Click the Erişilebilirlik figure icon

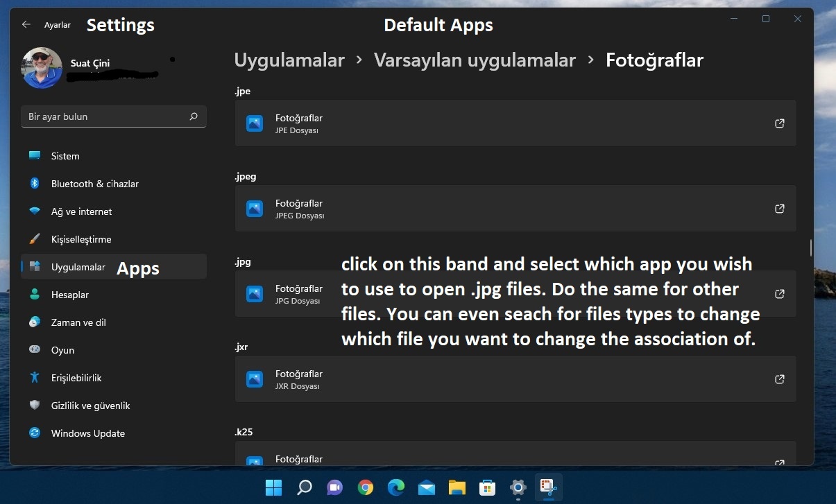(x=35, y=378)
